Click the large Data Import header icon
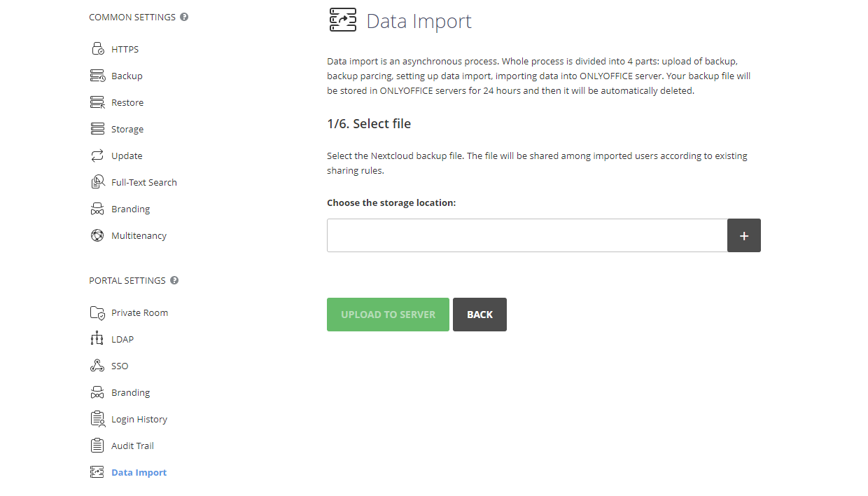868x496 pixels. point(342,20)
